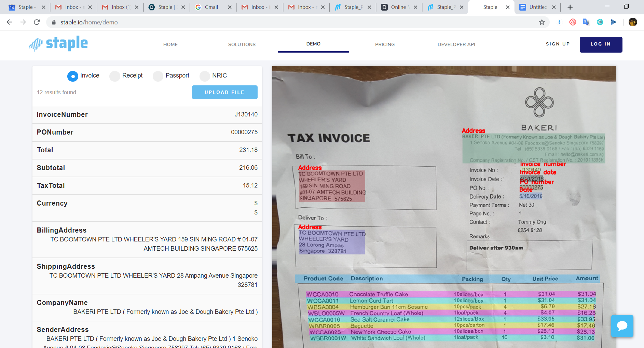The image size is (644, 348).
Task: Open the blue play-arrow extension icon
Action: click(x=614, y=22)
